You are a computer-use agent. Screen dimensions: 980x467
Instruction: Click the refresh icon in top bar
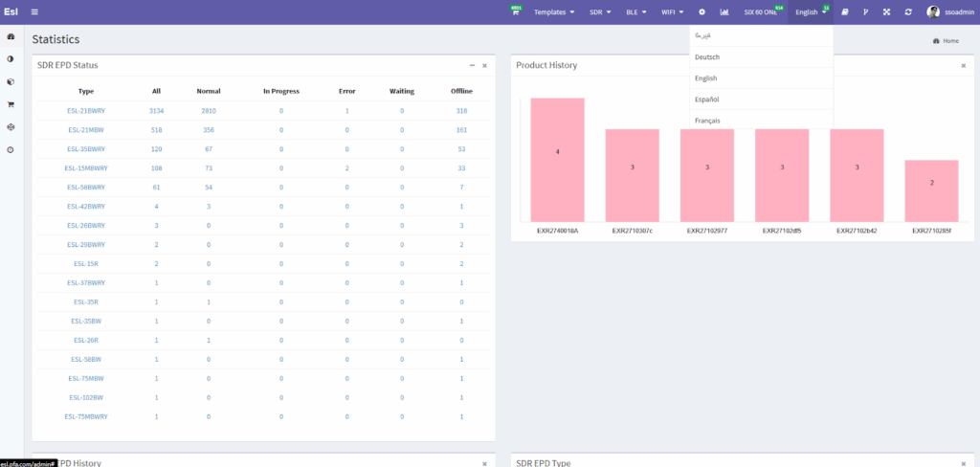coord(907,12)
